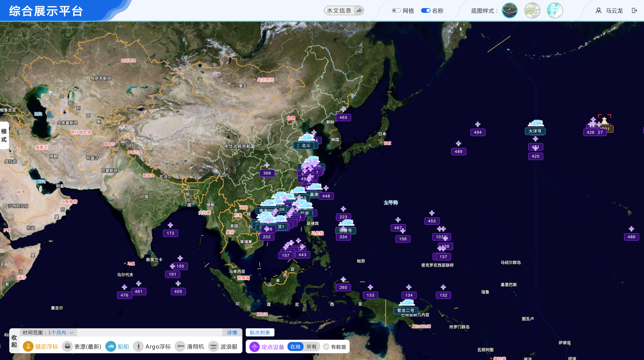The image size is (644, 360).
Task: Select the 在用 devices tab
Action: point(295,347)
